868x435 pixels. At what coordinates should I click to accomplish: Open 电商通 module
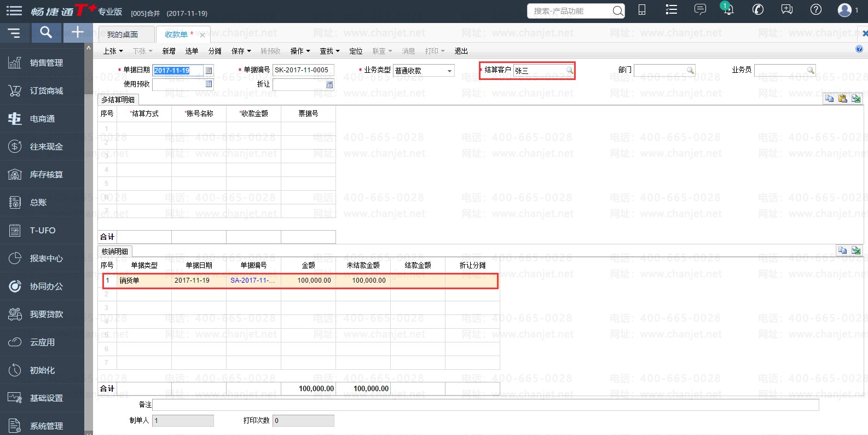42,119
